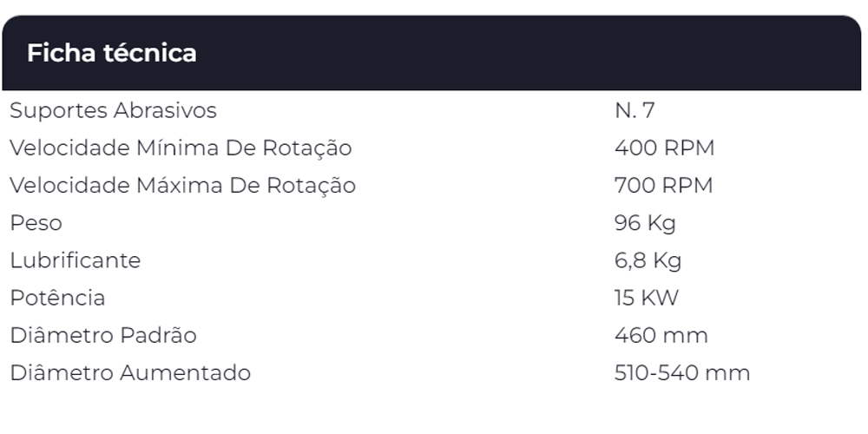Click the dark header bar background
This screenshot has height=434, width=868.
521,53
